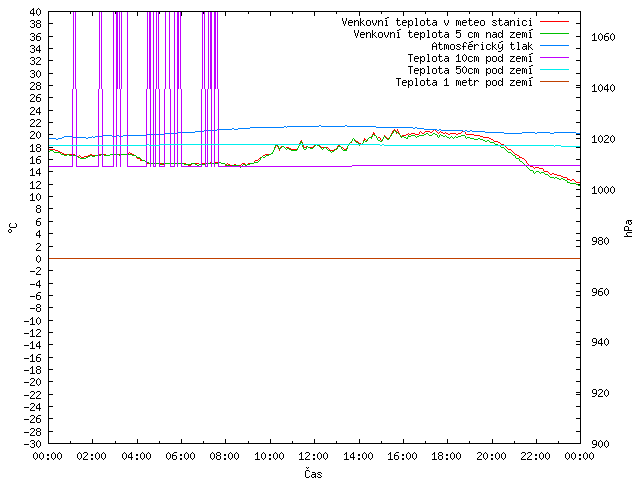Click the '16:00' time tick label

pos(402,456)
